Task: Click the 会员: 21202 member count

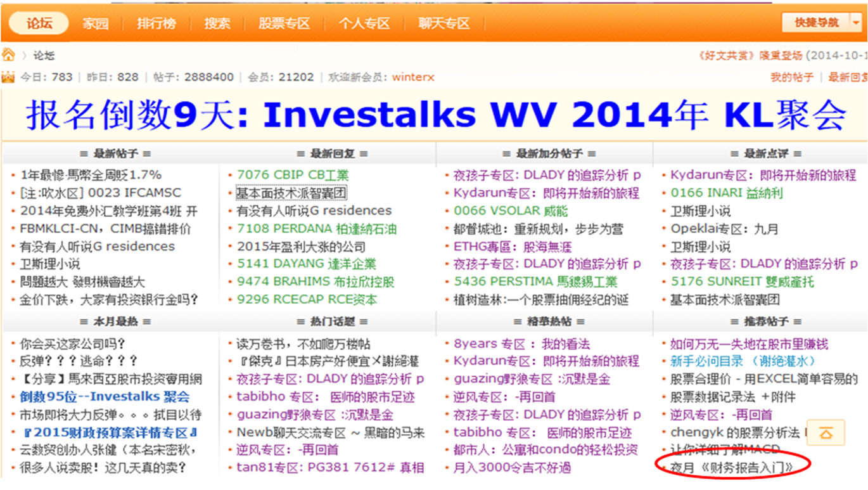Action: [281, 77]
